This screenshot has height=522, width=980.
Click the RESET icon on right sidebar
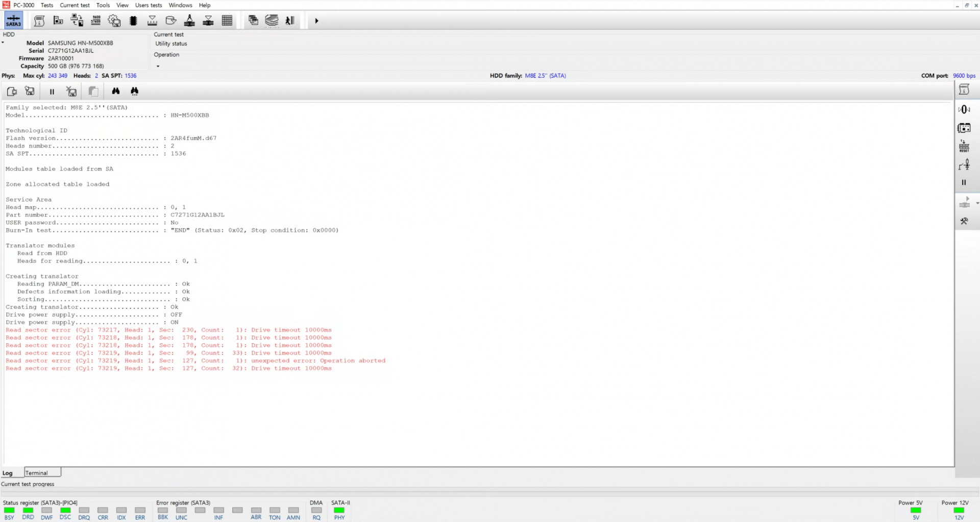coord(964,146)
